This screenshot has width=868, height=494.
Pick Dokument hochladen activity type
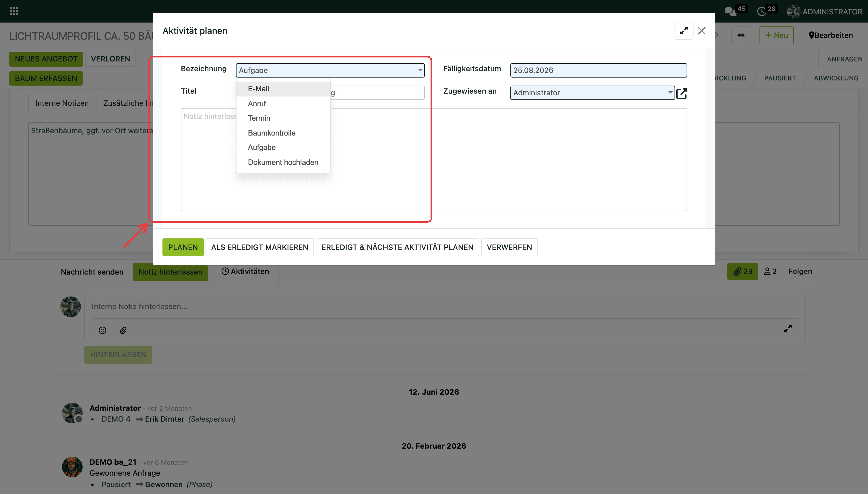point(283,162)
